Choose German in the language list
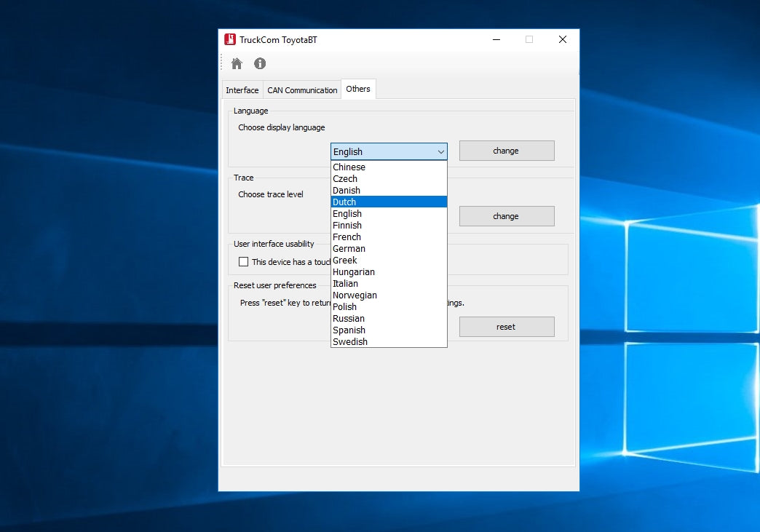Image resolution: width=760 pixels, height=532 pixels. click(x=389, y=249)
